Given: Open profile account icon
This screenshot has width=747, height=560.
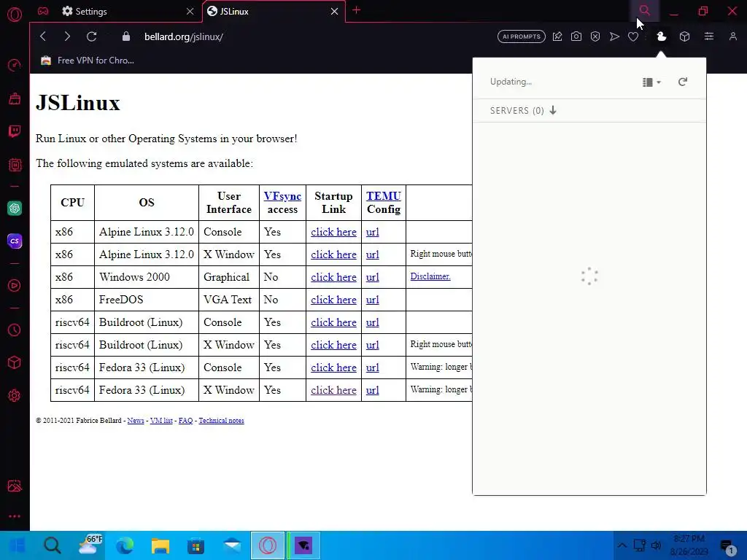Looking at the screenshot, I should pyautogui.click(x=732, y=36).
